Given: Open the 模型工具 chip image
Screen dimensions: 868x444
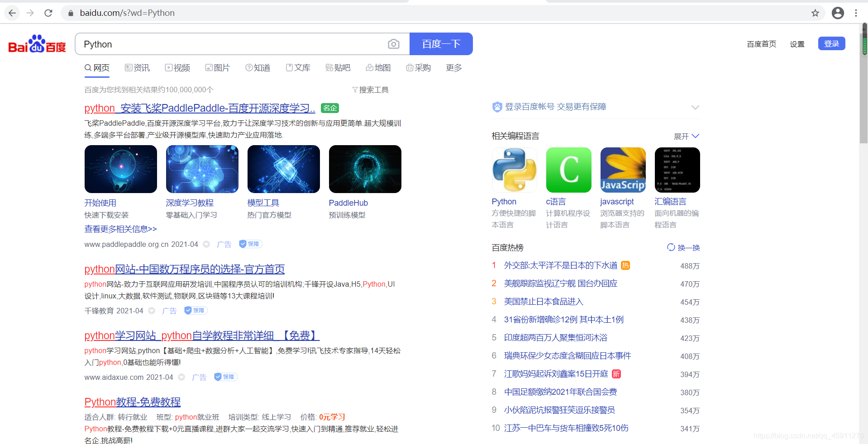Looking at the screenshot, I should pyautogui.click(x=284, y=169).
